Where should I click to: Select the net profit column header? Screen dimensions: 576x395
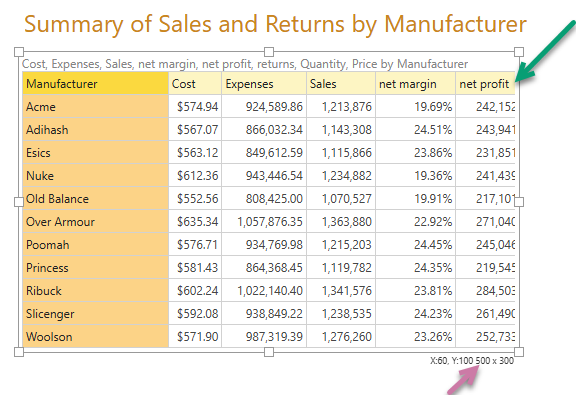pos(485,84)
